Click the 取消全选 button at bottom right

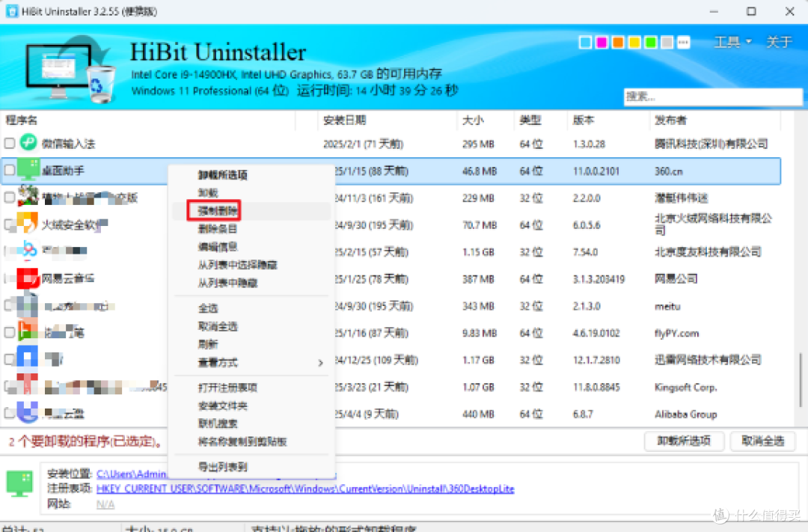click(x=762, y=441)
